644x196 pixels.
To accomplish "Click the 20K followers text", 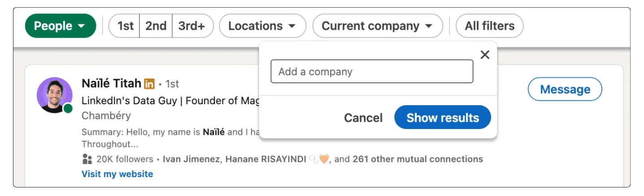I will coord(125,159).
